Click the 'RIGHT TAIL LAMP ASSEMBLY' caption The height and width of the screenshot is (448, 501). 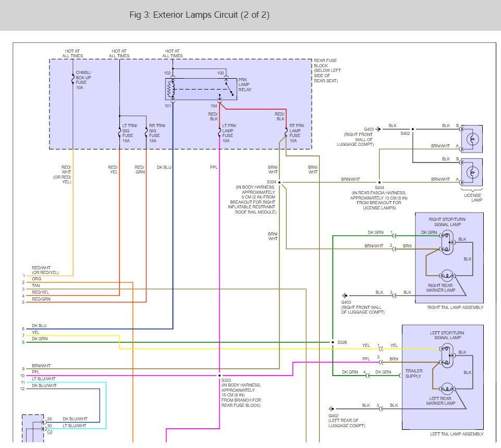(455, 307)
